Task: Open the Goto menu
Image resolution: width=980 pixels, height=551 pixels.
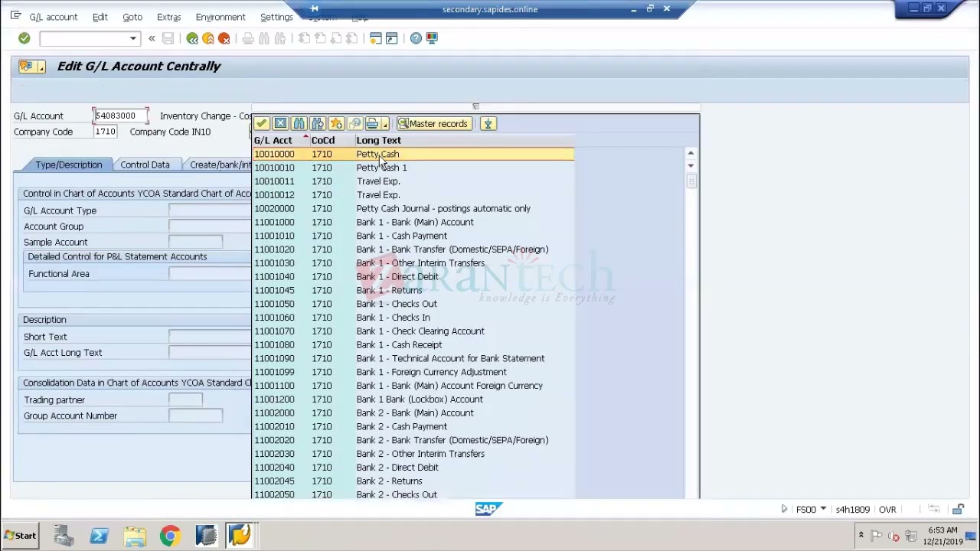Action: [132, 17]
